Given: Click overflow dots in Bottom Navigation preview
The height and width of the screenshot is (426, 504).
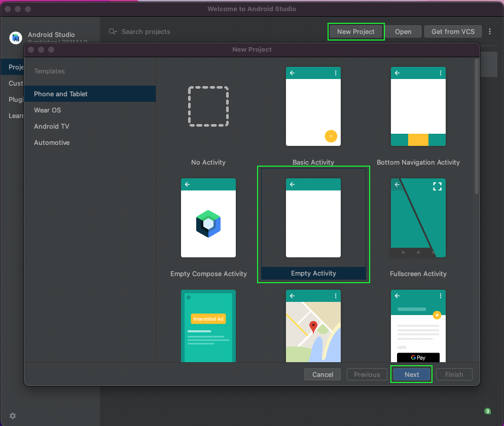Looking at the screenshot, I should coord(440,73).
